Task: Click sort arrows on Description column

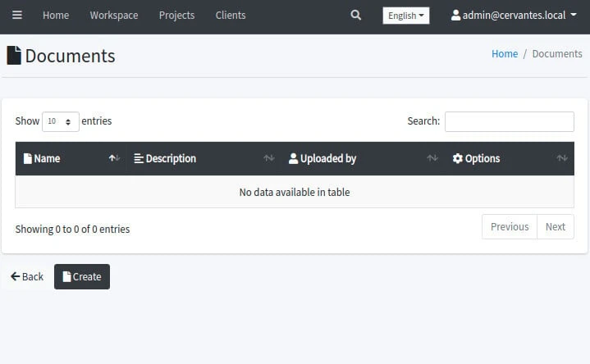Action: [x=268, y=158]
